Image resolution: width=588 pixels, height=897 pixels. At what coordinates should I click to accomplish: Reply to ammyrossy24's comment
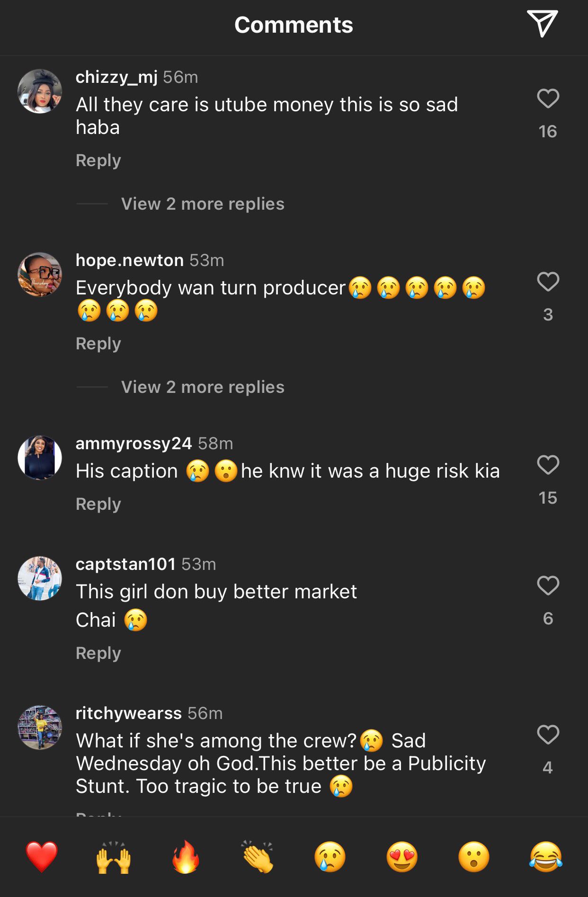click(98, 504)
